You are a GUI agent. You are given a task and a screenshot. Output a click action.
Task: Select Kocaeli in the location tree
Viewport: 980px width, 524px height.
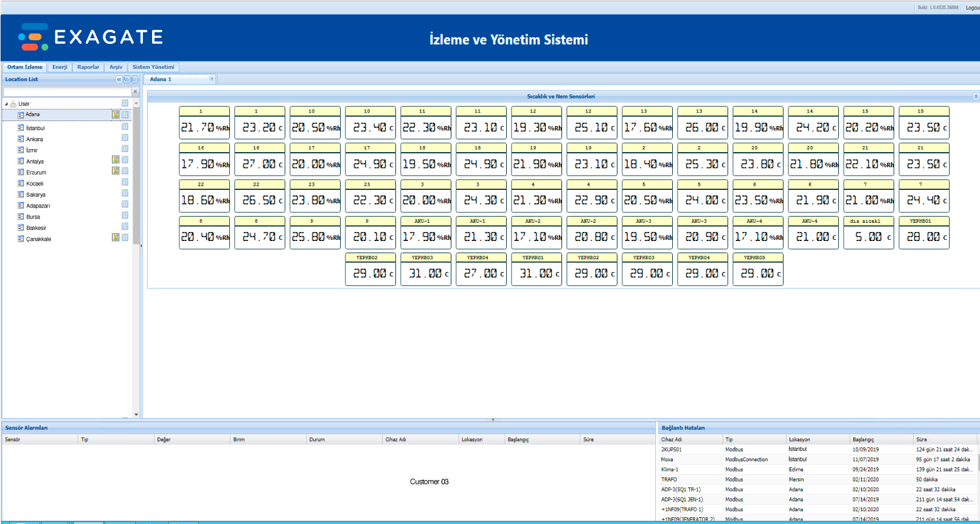coord(35,184)
